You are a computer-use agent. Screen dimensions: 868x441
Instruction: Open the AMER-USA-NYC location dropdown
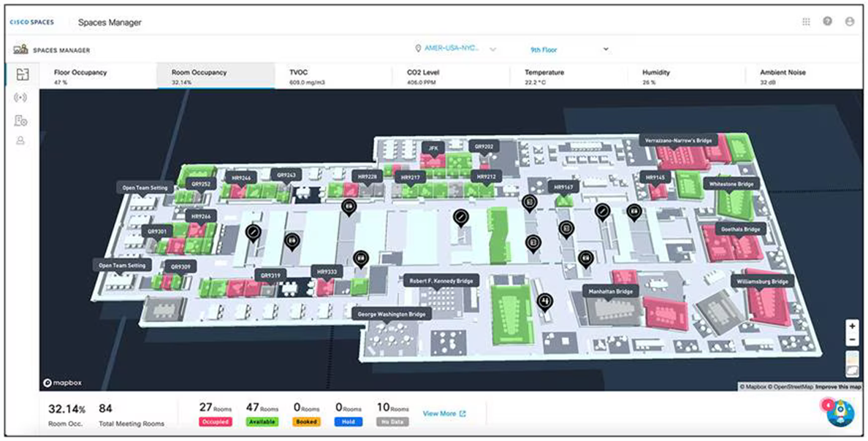(x=451, y=48)
